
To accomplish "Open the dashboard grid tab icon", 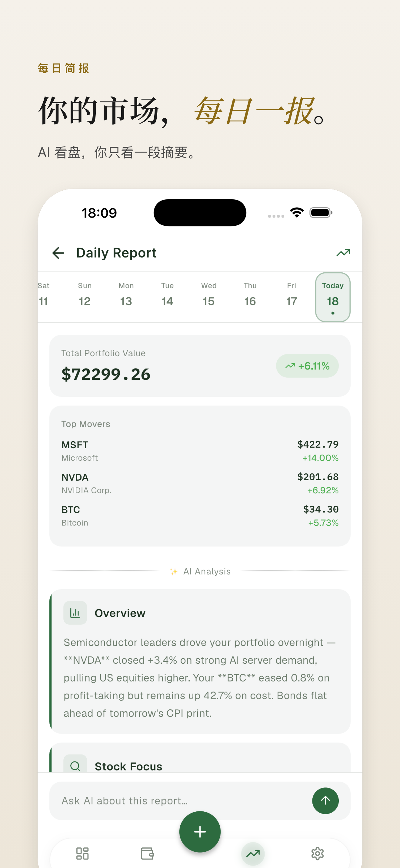I will [82, 853].
